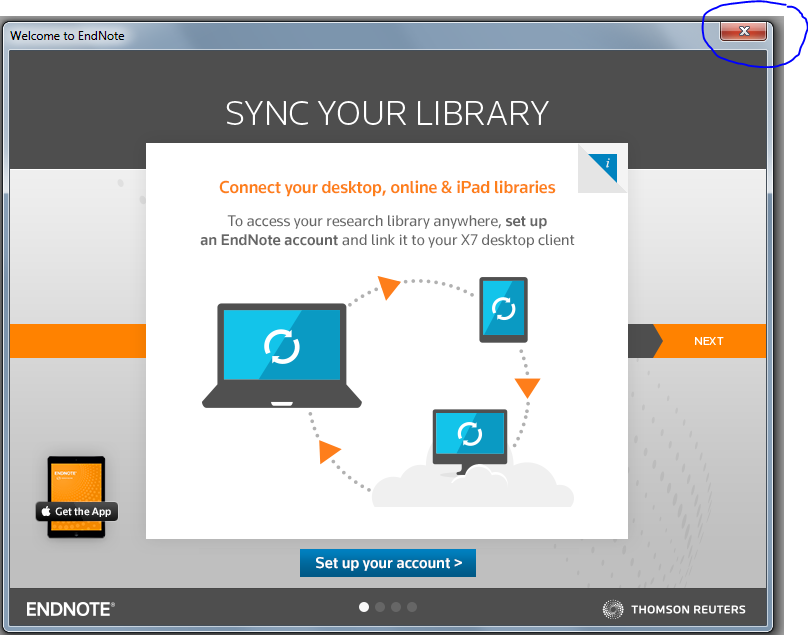This screenshot has width=808, height=635.
Task: Click Set up your account button
Action: tap(388, 563)
